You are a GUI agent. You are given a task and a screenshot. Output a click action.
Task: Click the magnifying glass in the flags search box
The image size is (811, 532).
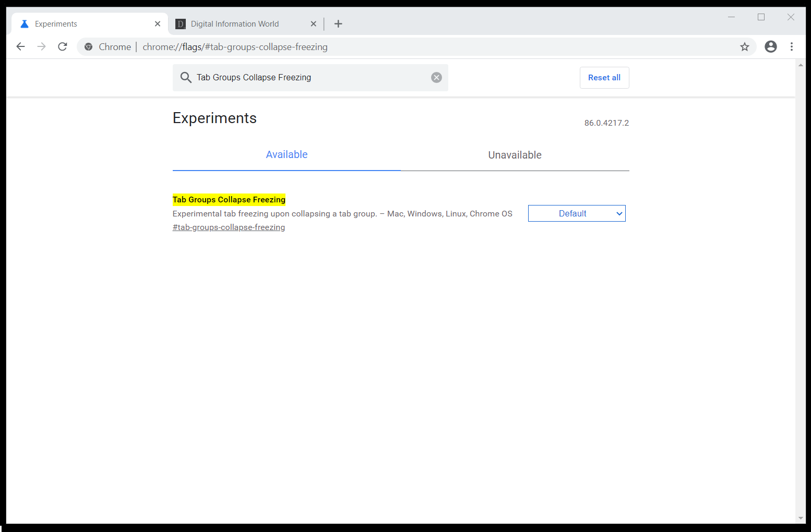coord(186,77)
